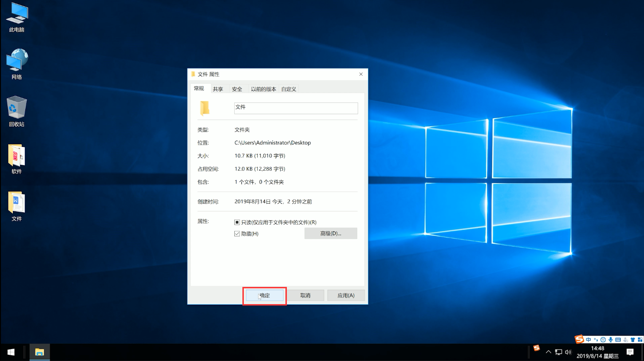Image resolution: width=644 pixels, height=361 pixels.
Task: Open network status tray icon
Action: click(x=558, y=352)
